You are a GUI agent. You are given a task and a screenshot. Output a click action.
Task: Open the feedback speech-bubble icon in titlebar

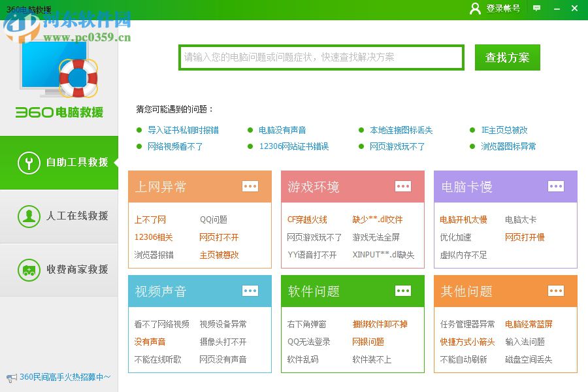click(x=536, y=8)
